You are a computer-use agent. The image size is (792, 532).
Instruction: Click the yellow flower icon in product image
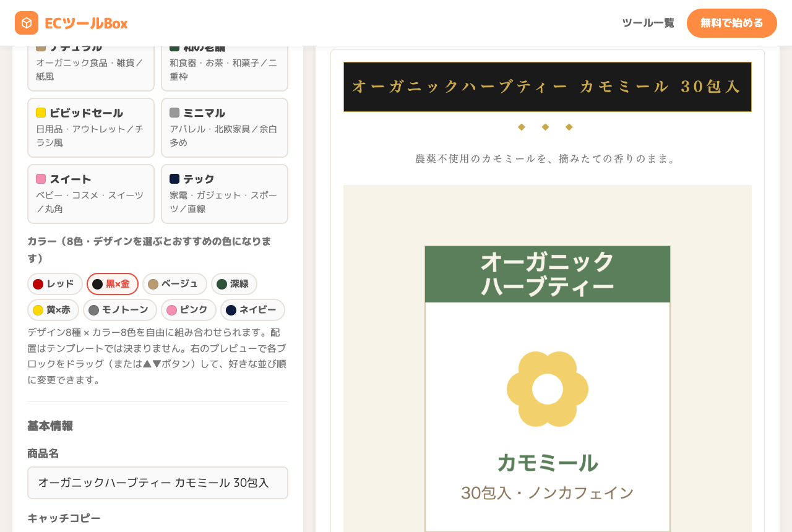point(548,389)
